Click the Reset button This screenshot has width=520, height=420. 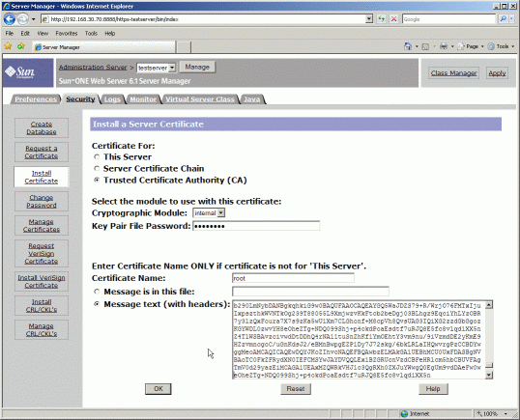click(x=296, y=389)
